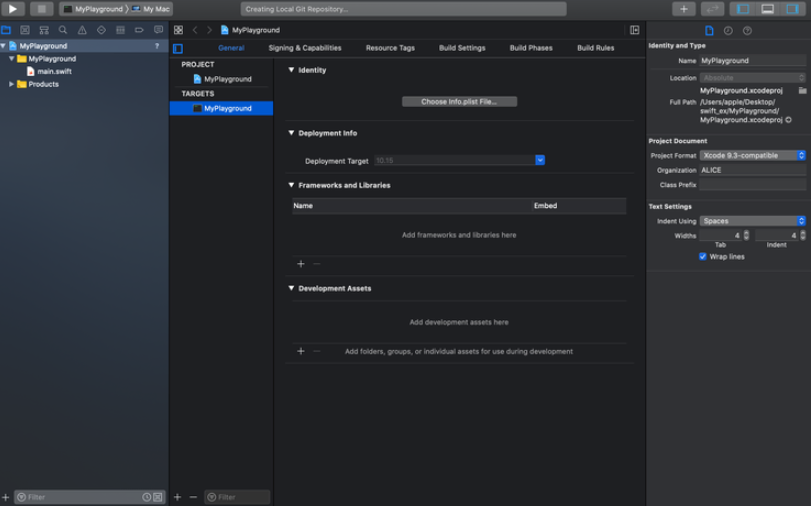This screenshot has width=811, height=508.
Task: Open the Find navigator magnifier
Action: pos(63,30)
